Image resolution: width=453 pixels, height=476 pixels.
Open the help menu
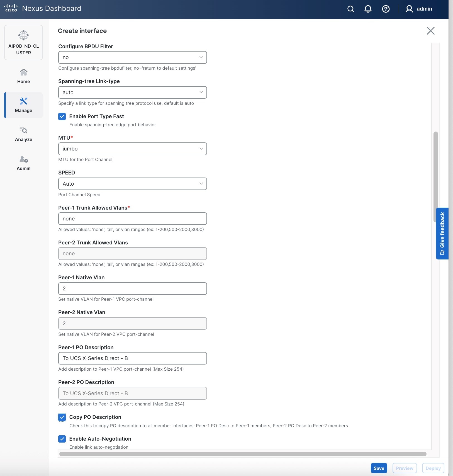(x=386, y=9)
